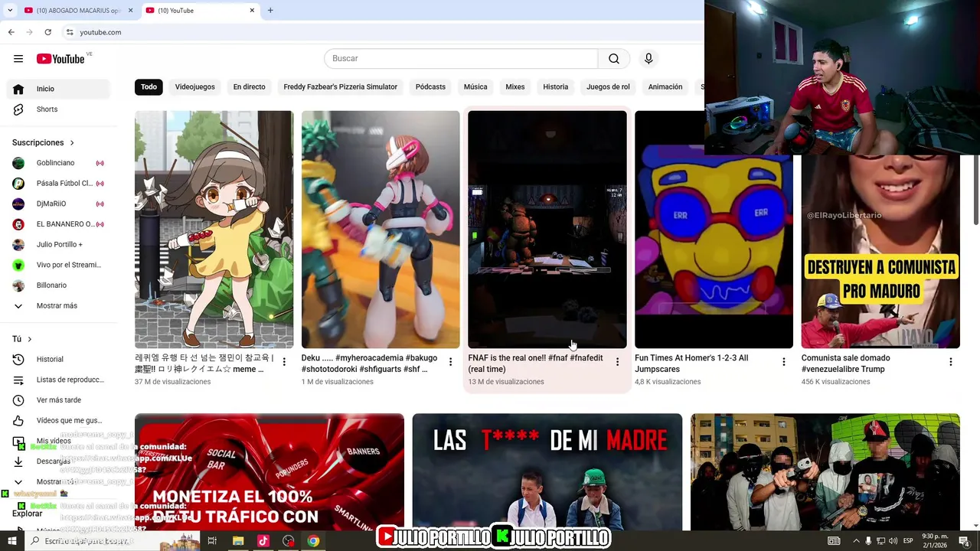Expand the Tú section chevron
This screenshot has width=980, height=551.
pyautogui.click(x=30, y=339)
